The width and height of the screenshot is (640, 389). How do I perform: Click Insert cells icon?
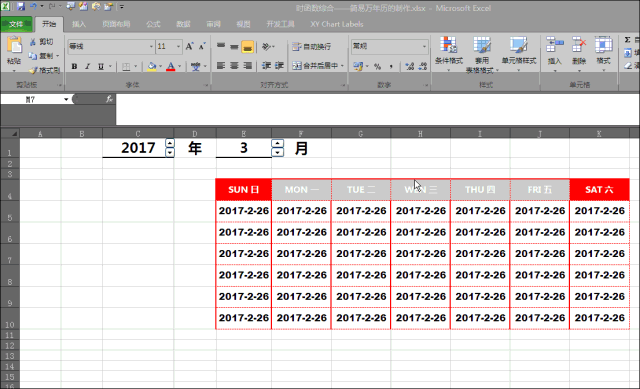point(555,44)
